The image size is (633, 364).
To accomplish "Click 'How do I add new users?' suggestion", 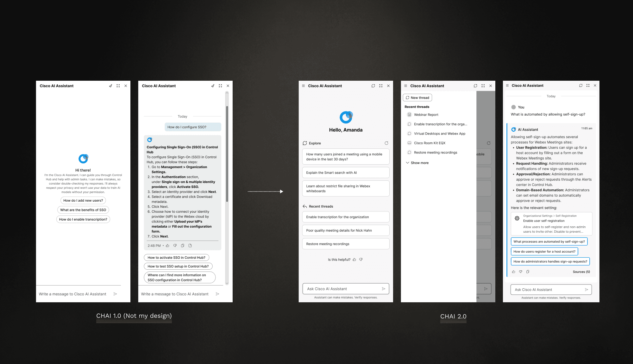I will point(83,200).
